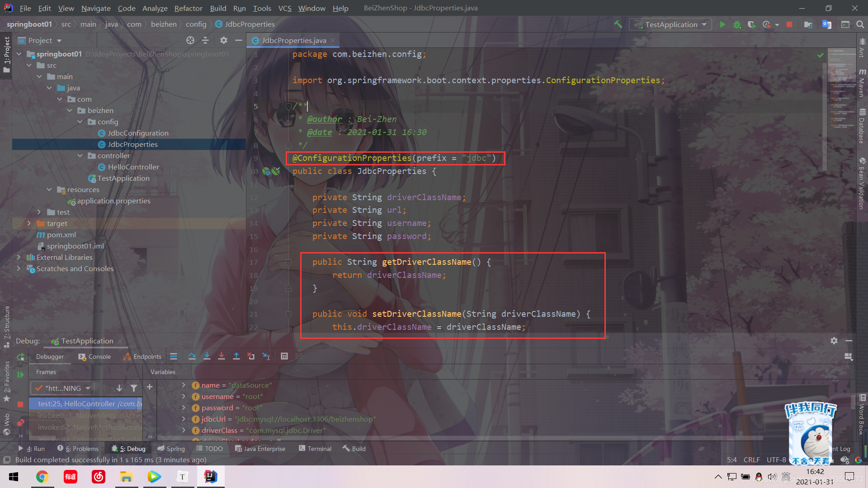
Task: Collapse the controller package node
Action: [x=80, y=155]
